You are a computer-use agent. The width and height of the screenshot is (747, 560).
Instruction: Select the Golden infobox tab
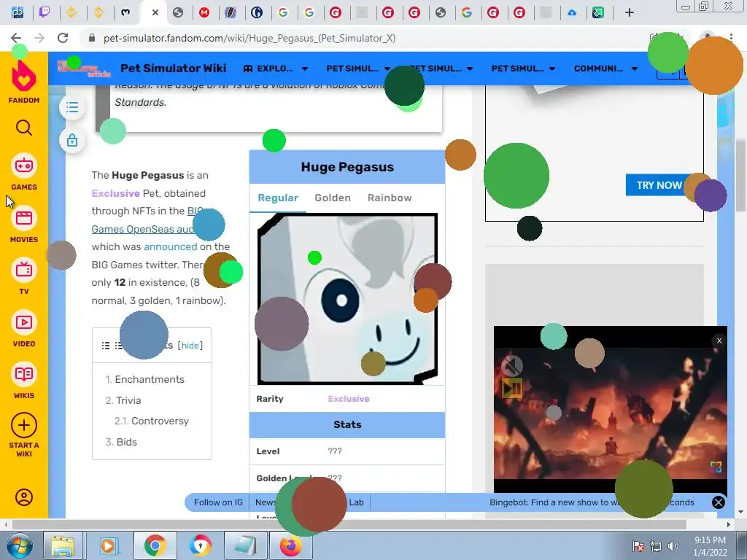tap(333, 198)
